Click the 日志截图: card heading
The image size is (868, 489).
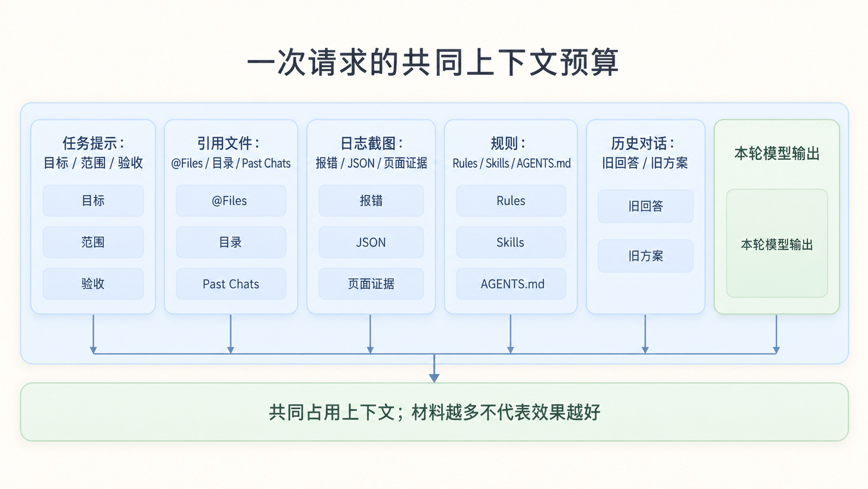[x=371, y=143]
